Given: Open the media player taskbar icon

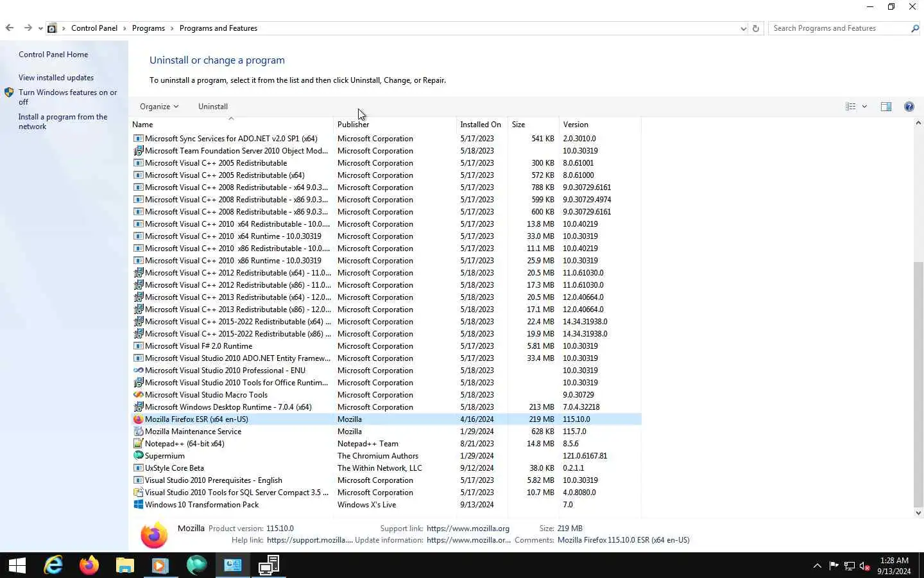Looking at the screenshot, I should (160, 565).
